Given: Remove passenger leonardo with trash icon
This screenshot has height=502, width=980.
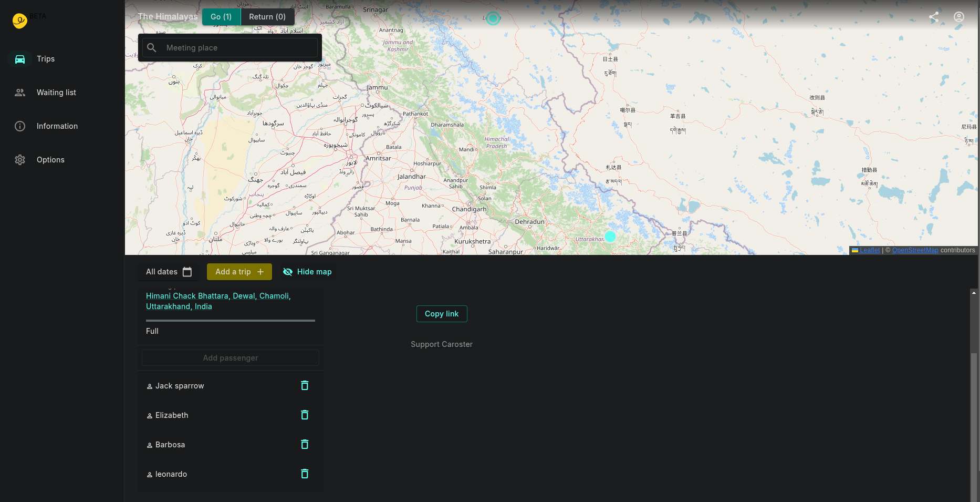Looking at the screenshot, I should [305, 474].
